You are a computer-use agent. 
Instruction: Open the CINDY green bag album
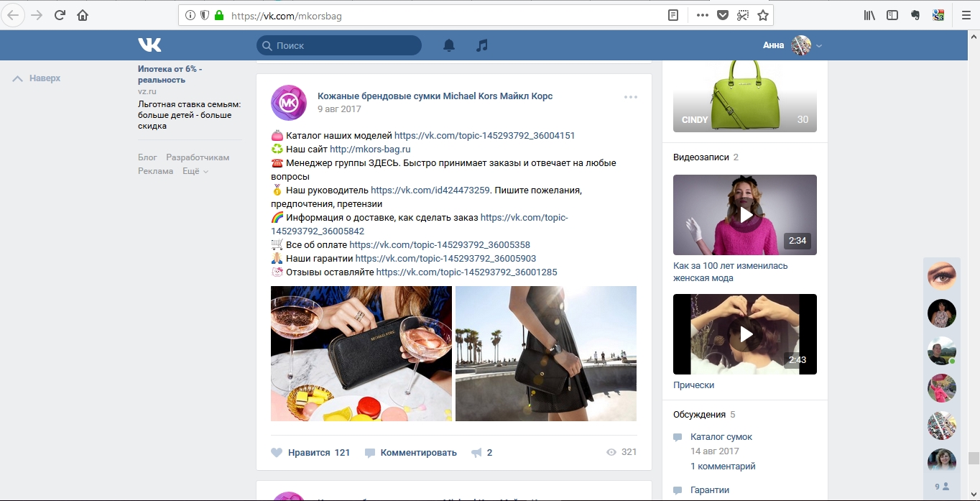pyautogui.click(x=745, y=96)
